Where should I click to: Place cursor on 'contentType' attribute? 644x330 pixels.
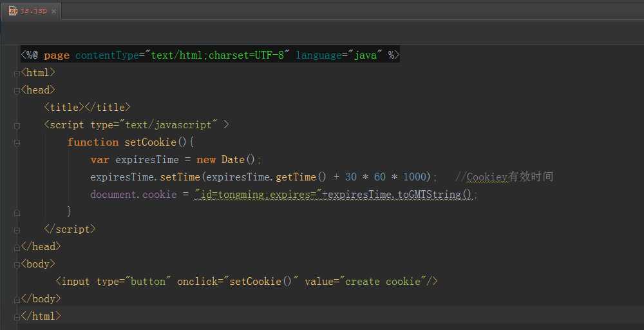pos(107,55)
